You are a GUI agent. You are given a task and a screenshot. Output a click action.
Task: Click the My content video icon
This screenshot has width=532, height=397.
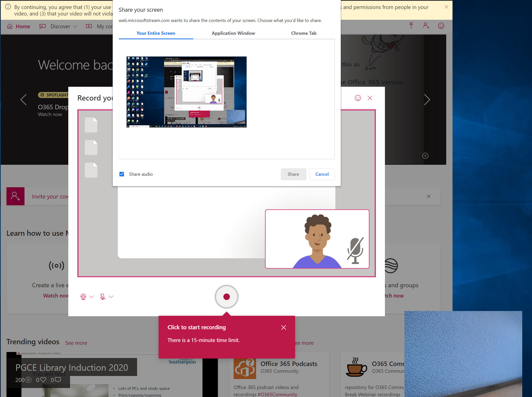click(89, 26)
